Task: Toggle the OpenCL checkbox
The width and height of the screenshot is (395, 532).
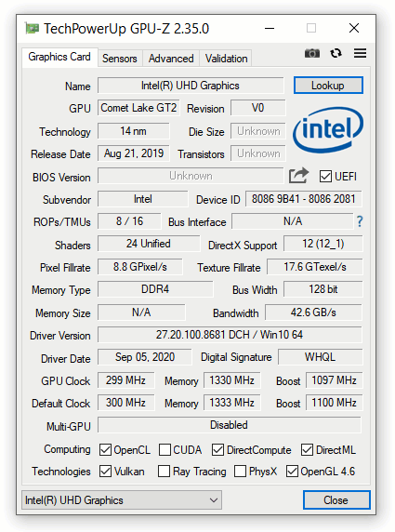Action: click(105, 450)
